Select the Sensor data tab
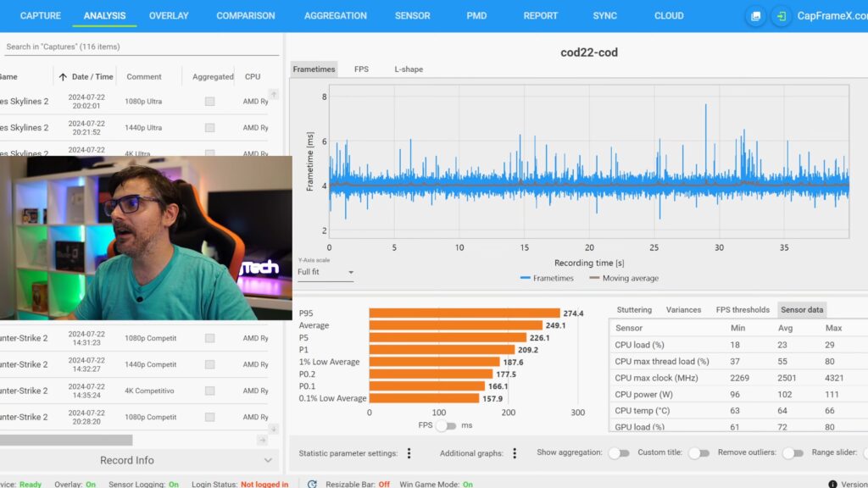This screenshot has height=488, width=868. [802, 310]
